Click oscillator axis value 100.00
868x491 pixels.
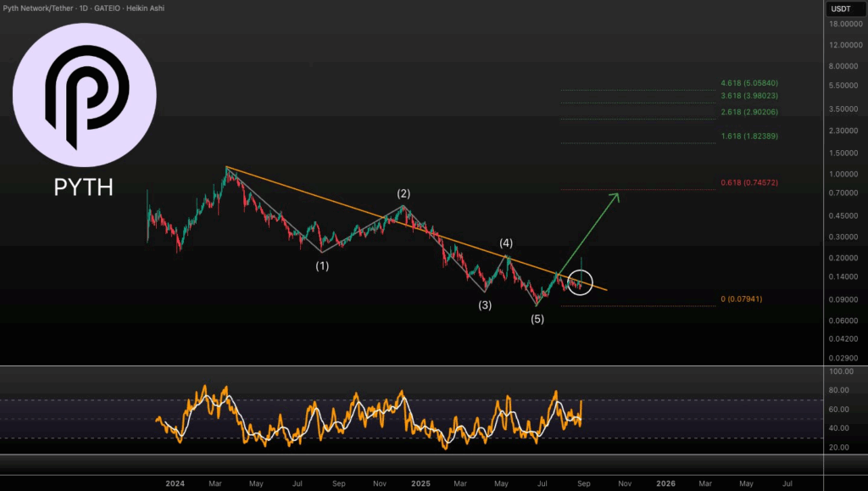pos(841,371)
